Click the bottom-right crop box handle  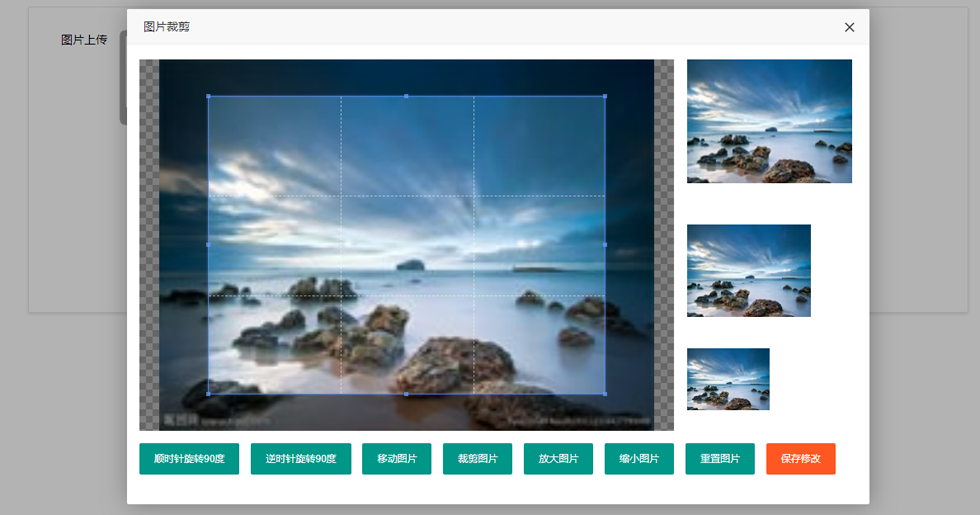(605, 394)
